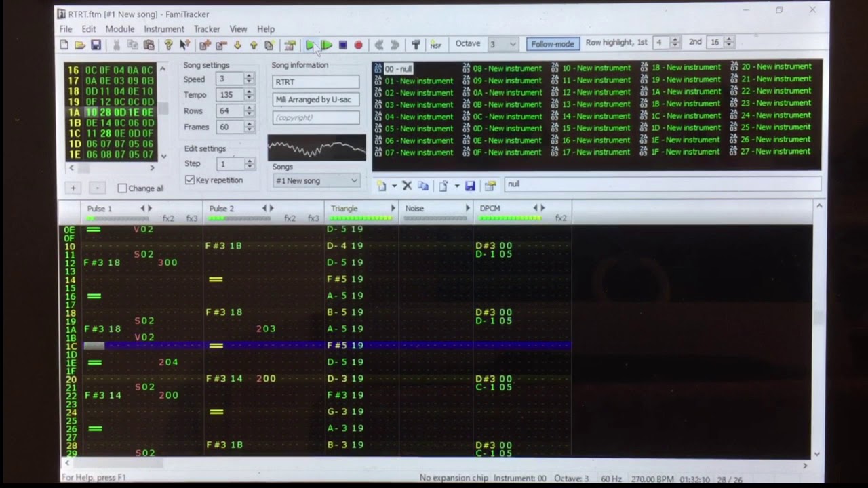Export the song as NSF

(x=435, y=45)
